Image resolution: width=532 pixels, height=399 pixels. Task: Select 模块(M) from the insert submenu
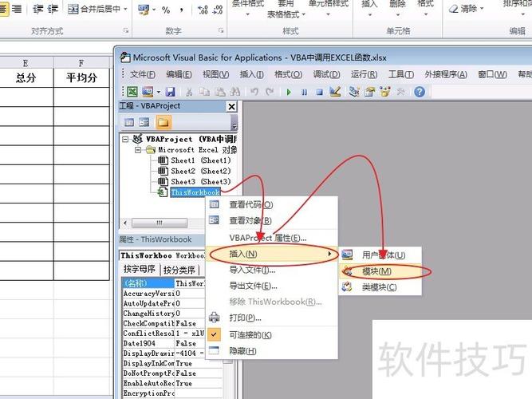click(376, 271)
